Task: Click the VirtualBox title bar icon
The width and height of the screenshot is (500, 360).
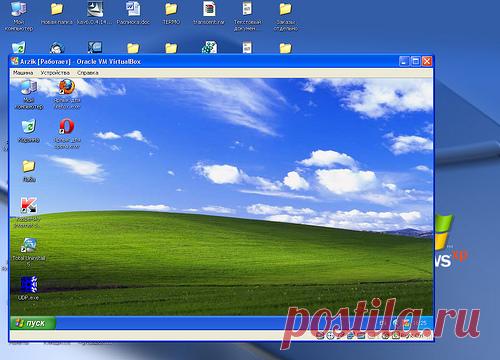Action: click(15, 61)
